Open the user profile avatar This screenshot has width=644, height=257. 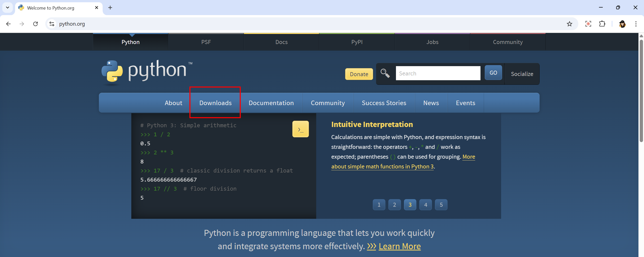click(622, 24)
